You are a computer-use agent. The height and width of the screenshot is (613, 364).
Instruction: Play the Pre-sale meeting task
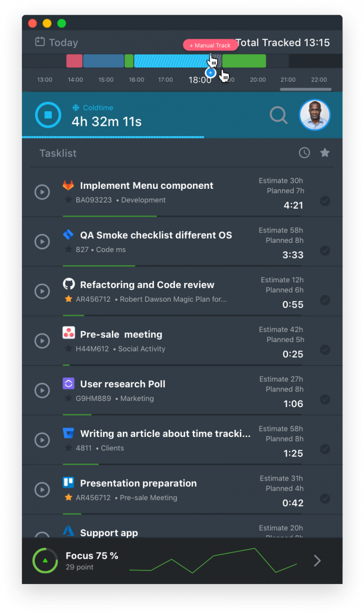[42, 341]
